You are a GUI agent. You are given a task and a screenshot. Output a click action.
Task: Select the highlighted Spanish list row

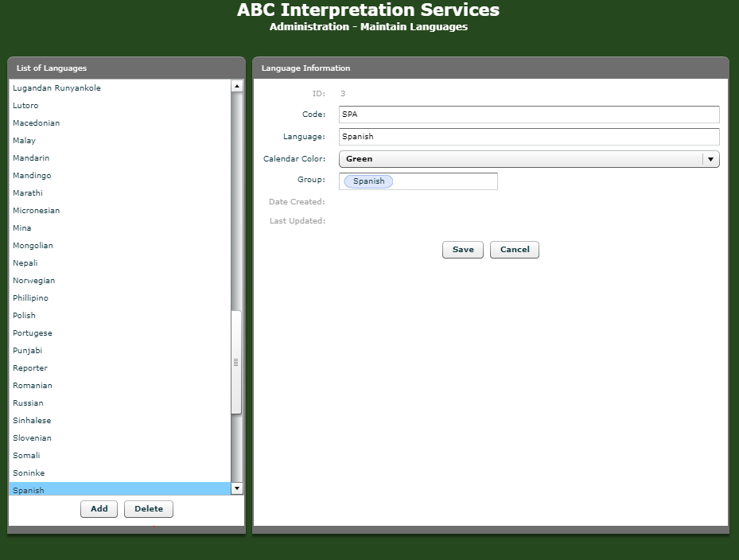pos(120,489)
